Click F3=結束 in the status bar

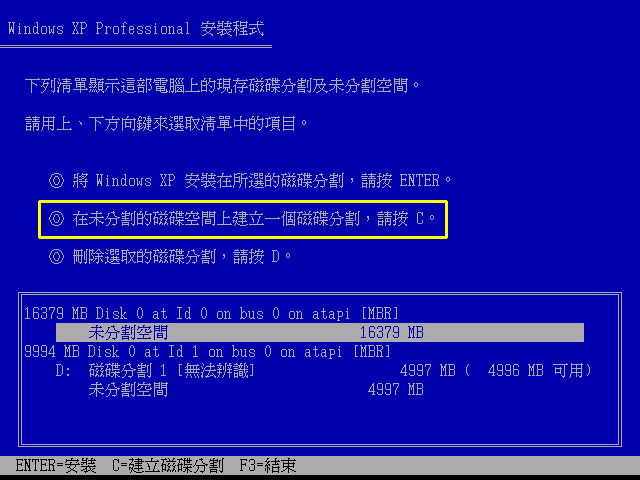point(268,465)
